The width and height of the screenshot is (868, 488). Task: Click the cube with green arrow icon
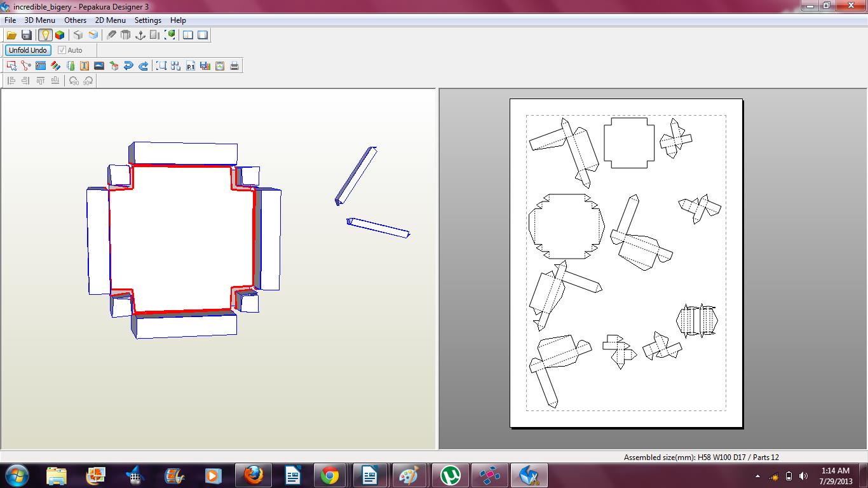click(x=114, y=65)
